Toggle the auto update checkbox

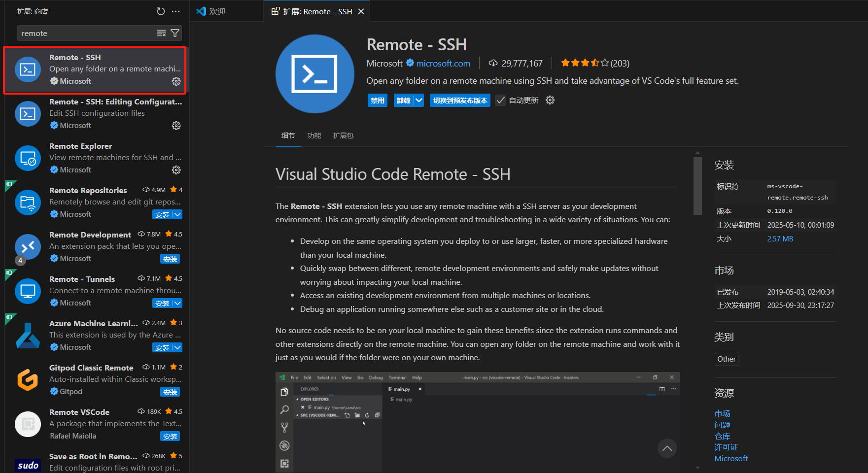[500, 100]
